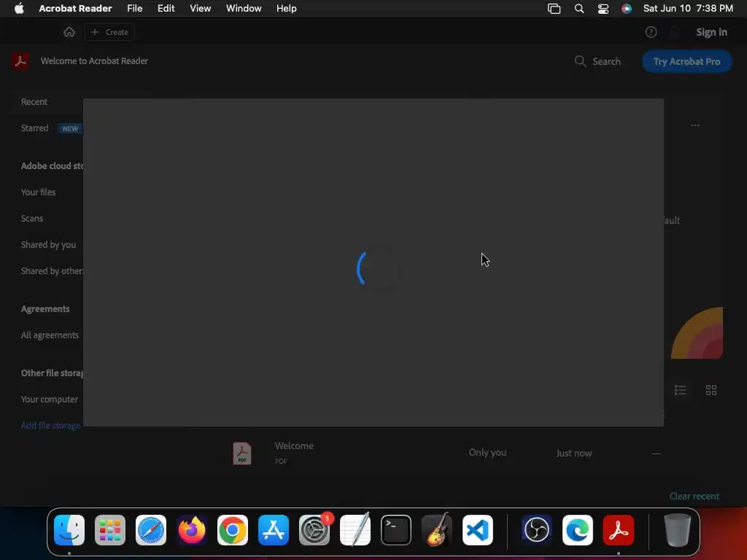Open the Help question mark icon
Image resolution: width=747 pixels, height=560 pixels.
pyautogui.click(x=651, y=32)
